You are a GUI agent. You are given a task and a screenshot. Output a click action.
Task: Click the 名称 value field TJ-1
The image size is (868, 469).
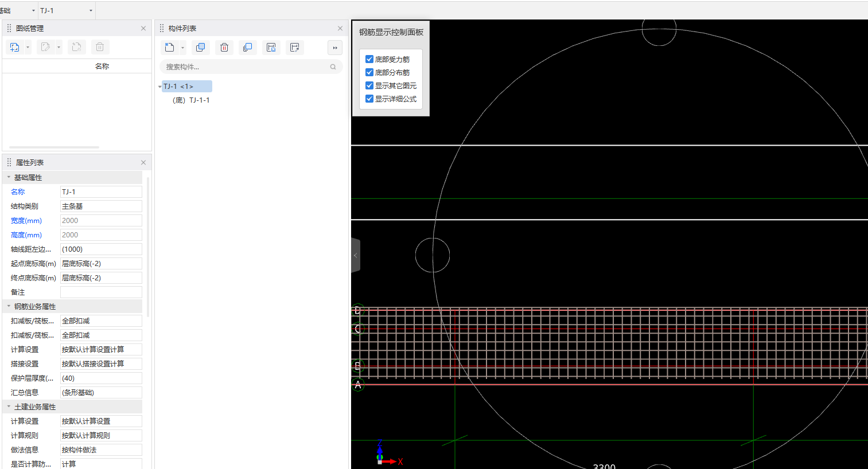pos(101,191)
